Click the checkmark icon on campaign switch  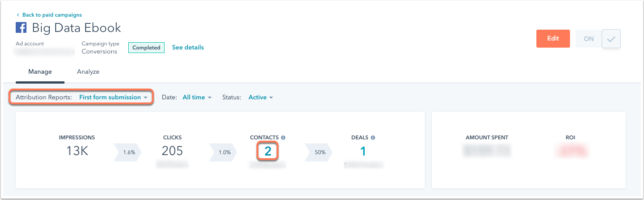point(611,39)
